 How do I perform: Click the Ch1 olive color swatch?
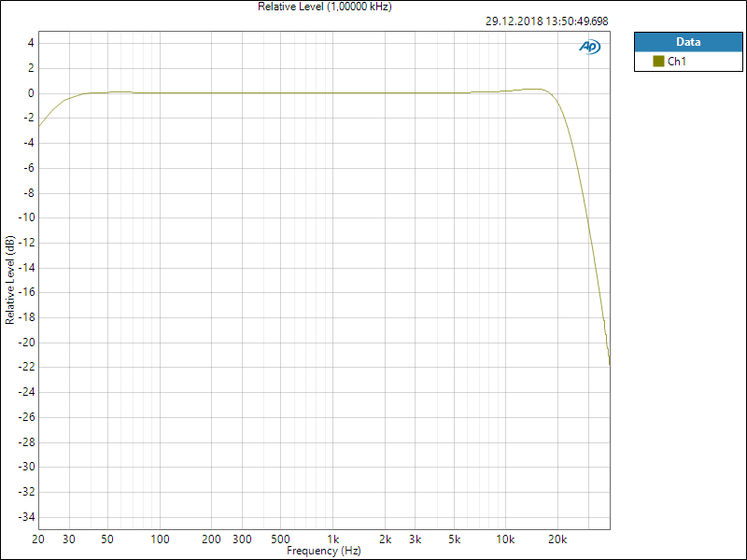tap(658, 61)
